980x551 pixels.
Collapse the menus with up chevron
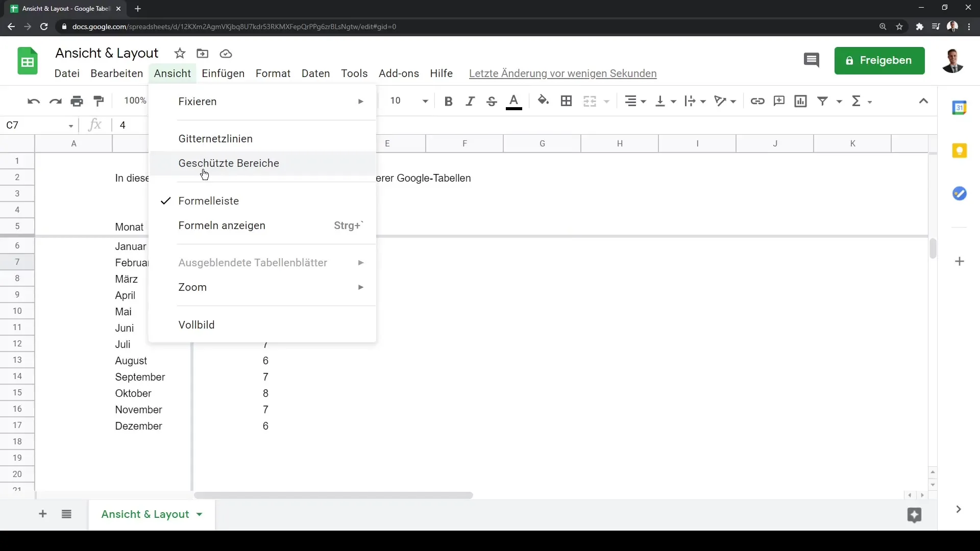click(x=923, y=101)
